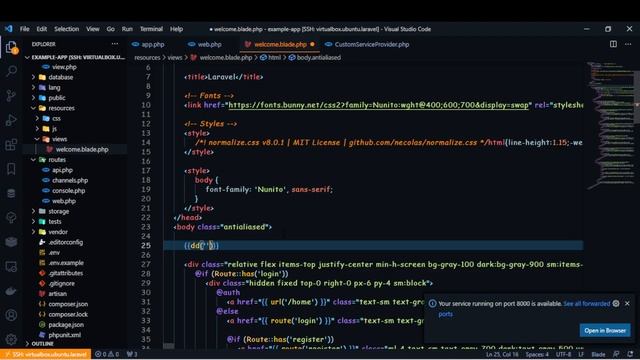Open the Docker whale icon

click(x=11, y=291)
